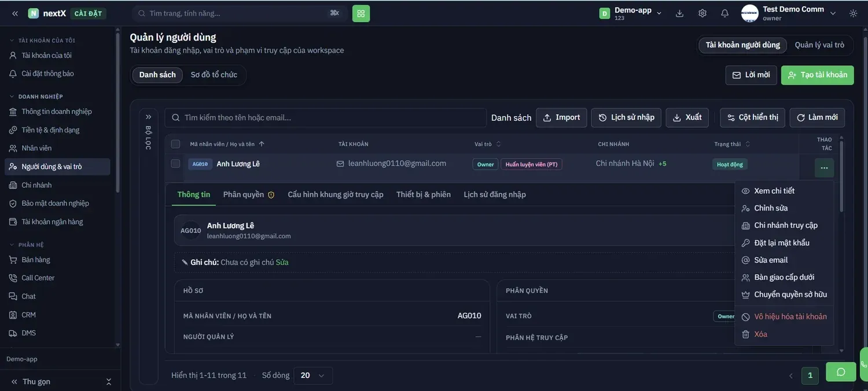
Task: Open the settings gear in header
Action: click(x=703, y=13)
